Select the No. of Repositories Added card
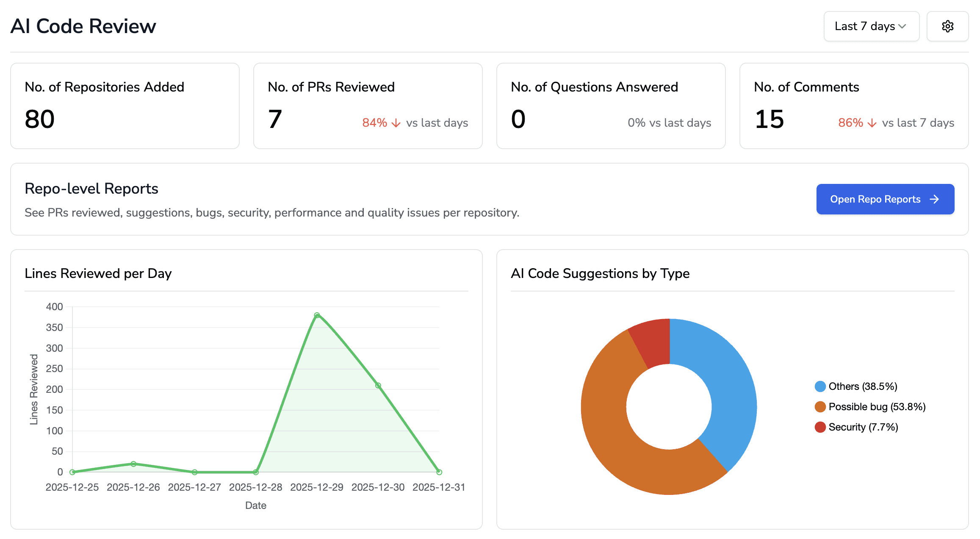This screenshot has width=980, height=539. click(125, 106)
